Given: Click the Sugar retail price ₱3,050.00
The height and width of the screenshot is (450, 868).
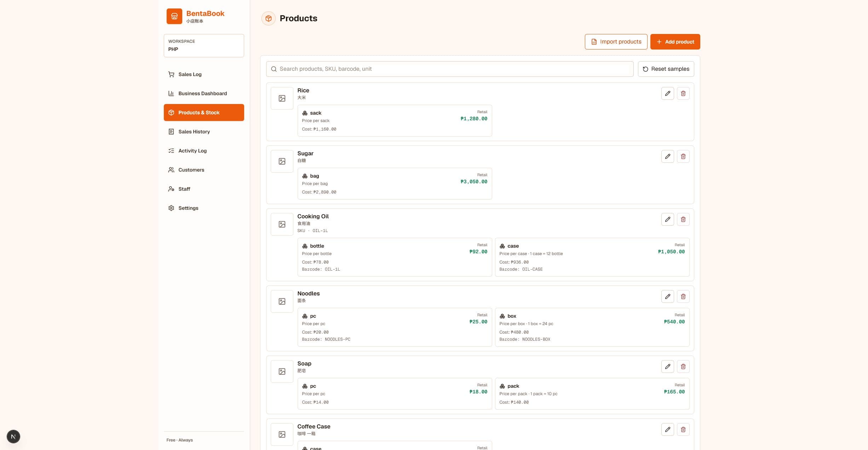Looking at the screenshot, I should [474, 182].
